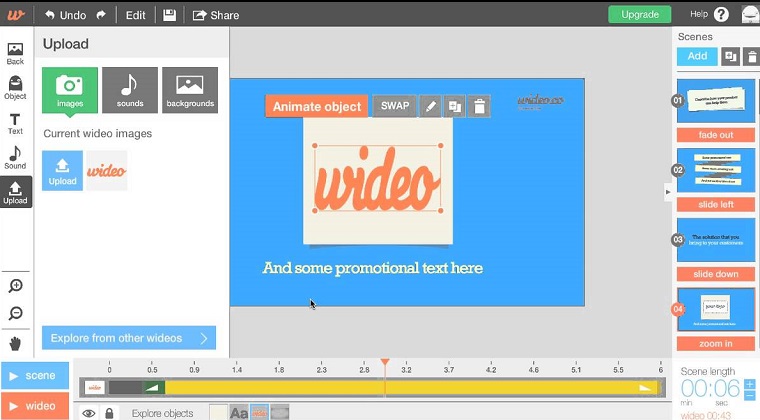Select the Aa text object chip
Viewport: 760px width, 420px height.
239,413
